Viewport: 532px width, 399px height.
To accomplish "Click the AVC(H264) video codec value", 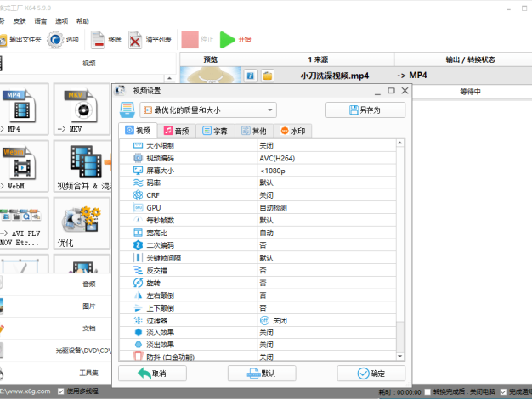I will click(277, 158).
